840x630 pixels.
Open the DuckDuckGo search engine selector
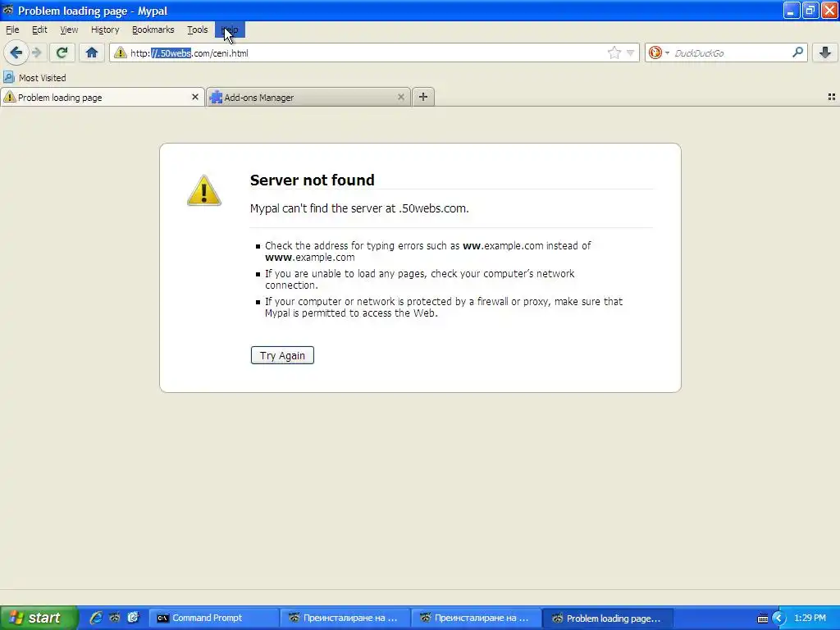point(659,52)
